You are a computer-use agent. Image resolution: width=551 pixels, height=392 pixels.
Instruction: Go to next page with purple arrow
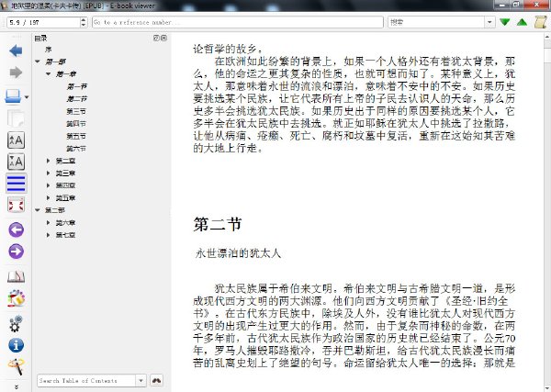pyautogui.click(x=17, y=252)
